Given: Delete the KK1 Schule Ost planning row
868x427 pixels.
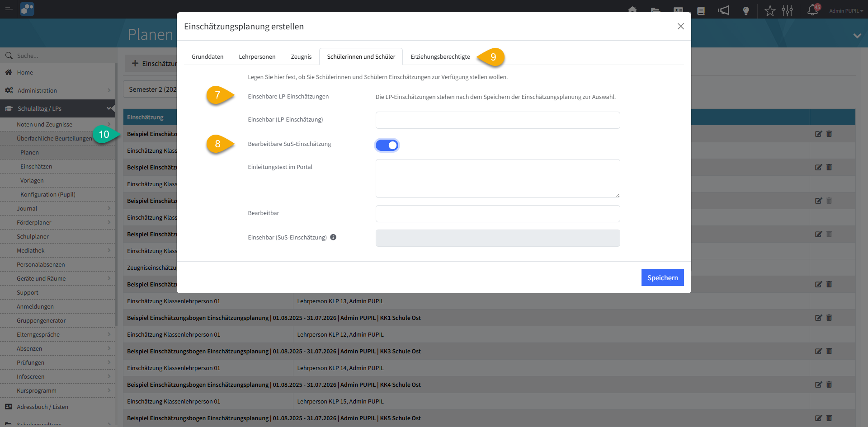Looking at the screenshot, I should click(x=829, y=318).
